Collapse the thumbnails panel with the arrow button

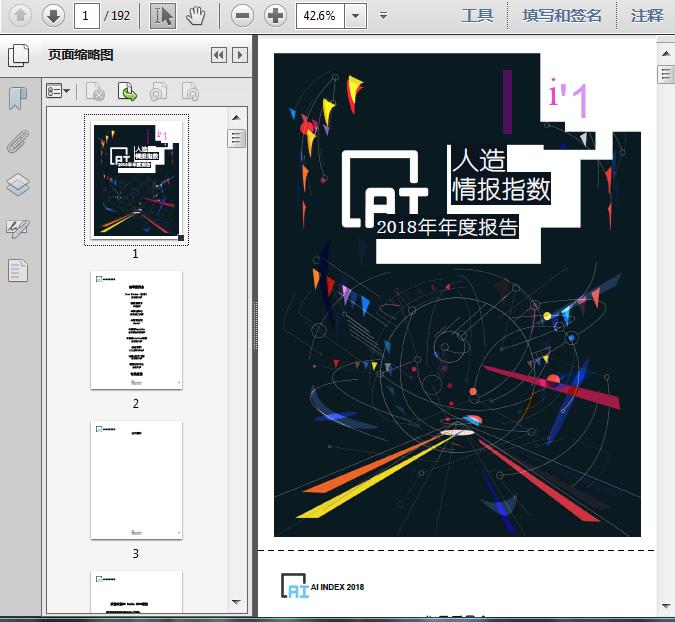tap(219, 55)
